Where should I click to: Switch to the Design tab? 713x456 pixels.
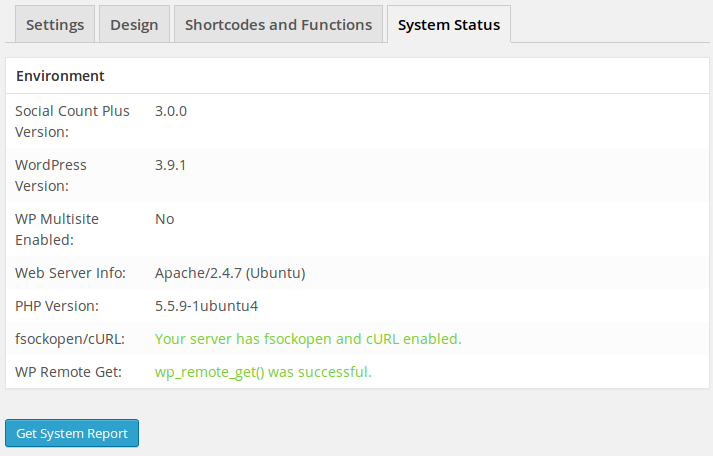(x=134, y=25)
